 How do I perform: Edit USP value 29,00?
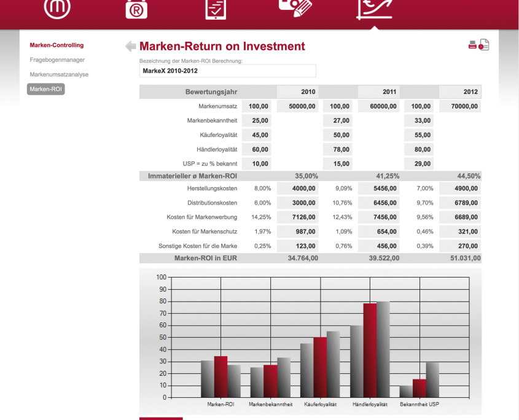click(x=419, y=164)
